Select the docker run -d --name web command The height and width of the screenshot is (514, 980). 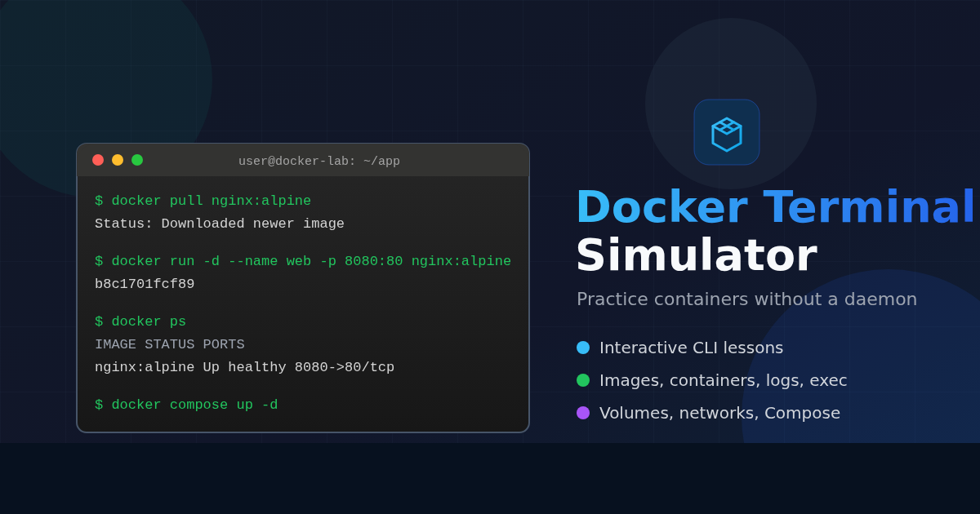point(303,261)
